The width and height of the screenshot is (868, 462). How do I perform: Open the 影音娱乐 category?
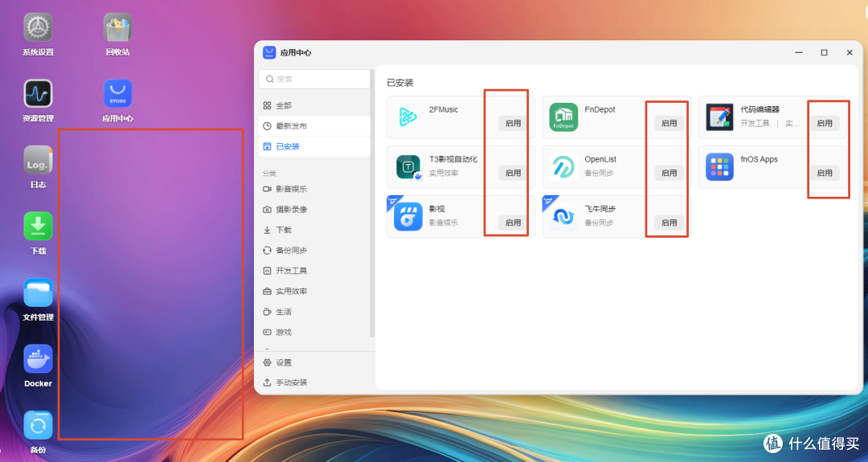(x=314, y=190)
